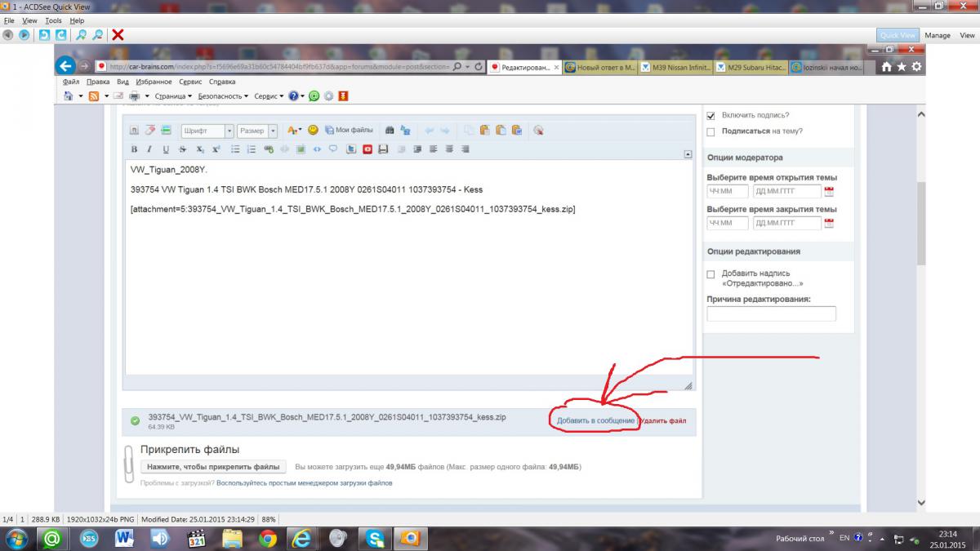Image resolution: width=980 pixels, height=551 pixels.
Task: Toggle underline formatting in editor toolbar
Action: pyautogui.click(x=166, y=149)
